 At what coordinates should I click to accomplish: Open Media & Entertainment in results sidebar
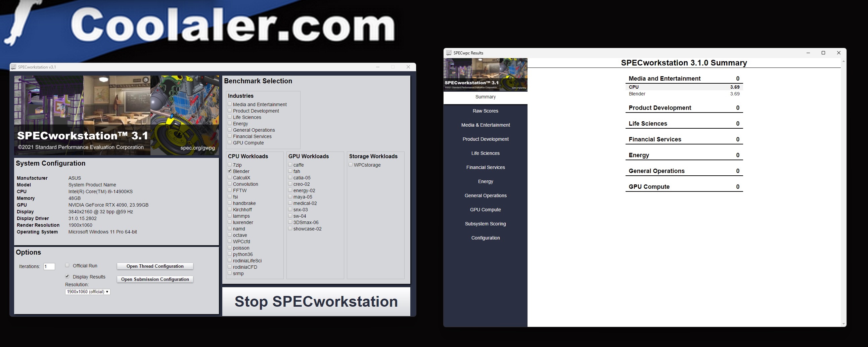[485, 125]
